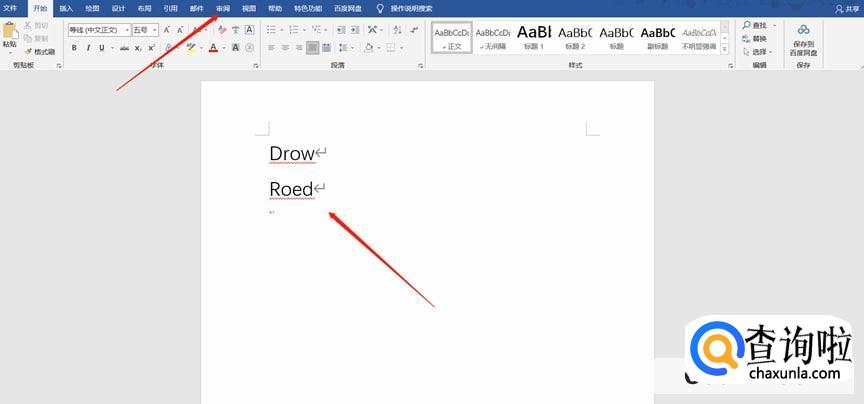Screen dimensions: 864x404
Task: Click the Numbering list icon
Action: pyautogui.click(x=294, y=30)
